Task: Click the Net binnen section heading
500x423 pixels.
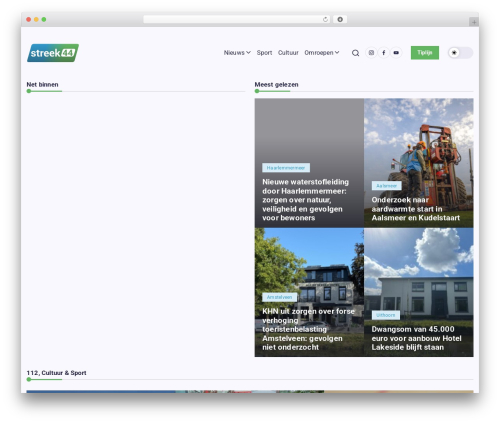Action: pyautogui.click(x=42, y=85)
